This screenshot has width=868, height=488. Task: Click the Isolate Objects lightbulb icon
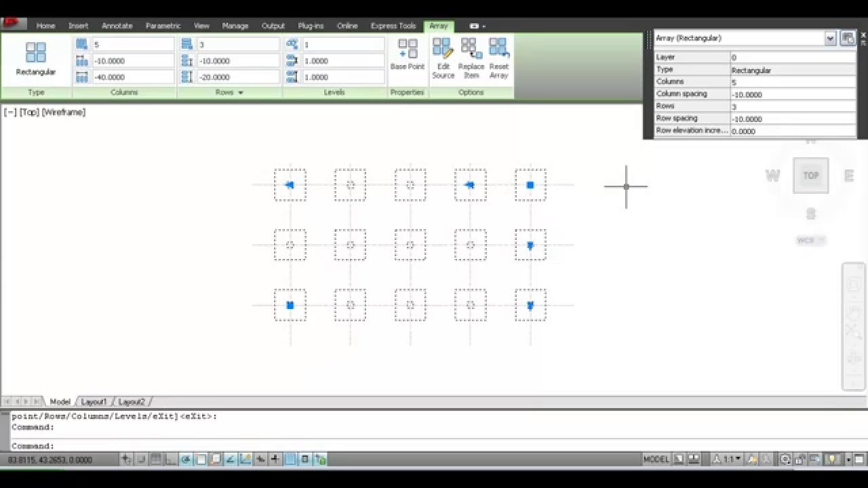point(833,459)
